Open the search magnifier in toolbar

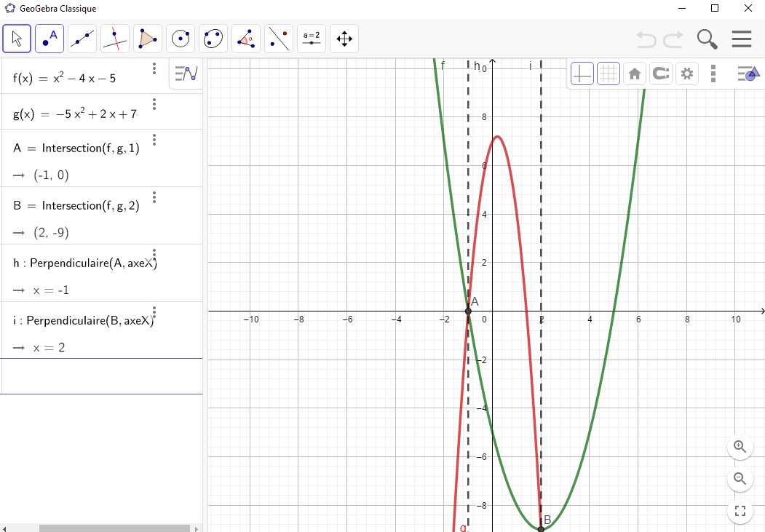(707, 39)
